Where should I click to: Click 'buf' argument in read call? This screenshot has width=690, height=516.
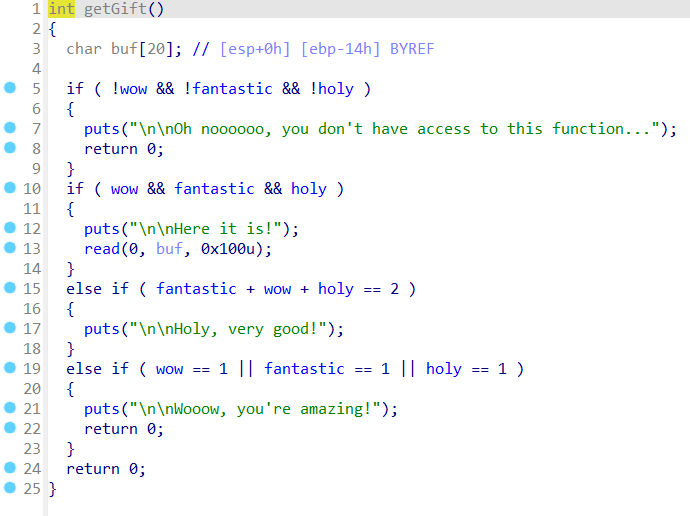pyautogui.click(x=169, y=249)
